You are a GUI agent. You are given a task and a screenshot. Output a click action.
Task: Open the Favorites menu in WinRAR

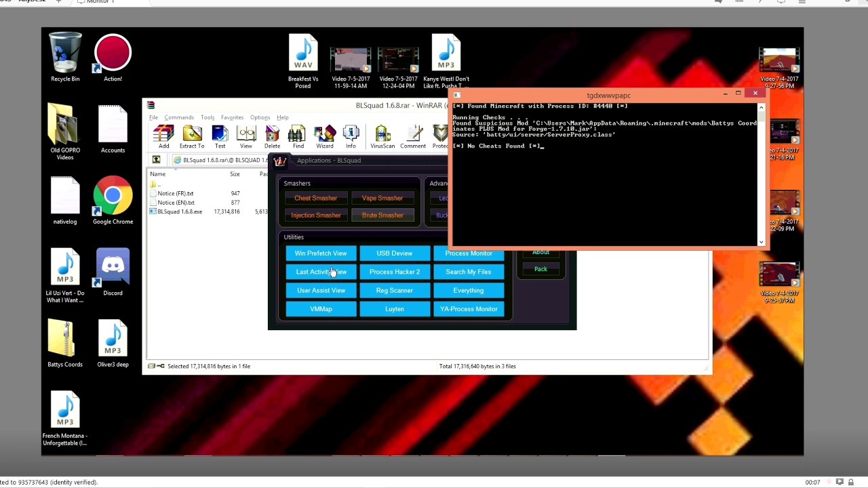tap(232, 117)
